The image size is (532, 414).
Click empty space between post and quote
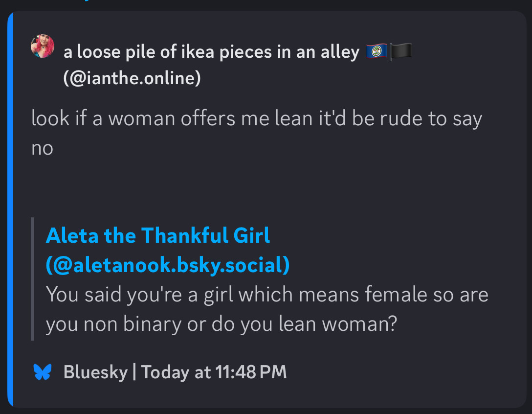244,188
